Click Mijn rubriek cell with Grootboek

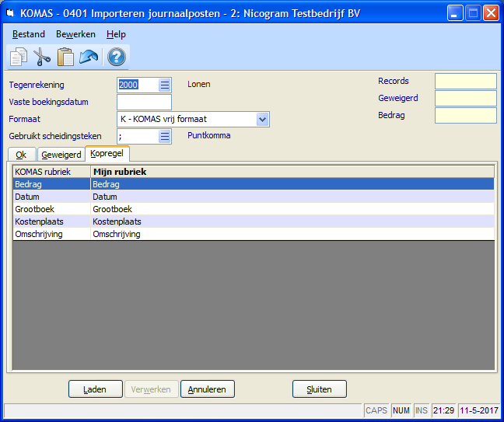pyautogui.click(x=292, y=209)
